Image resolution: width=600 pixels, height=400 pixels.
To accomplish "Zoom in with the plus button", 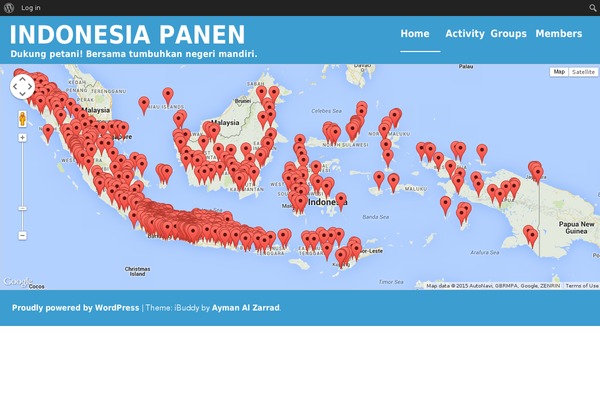I will pos(23,137).
